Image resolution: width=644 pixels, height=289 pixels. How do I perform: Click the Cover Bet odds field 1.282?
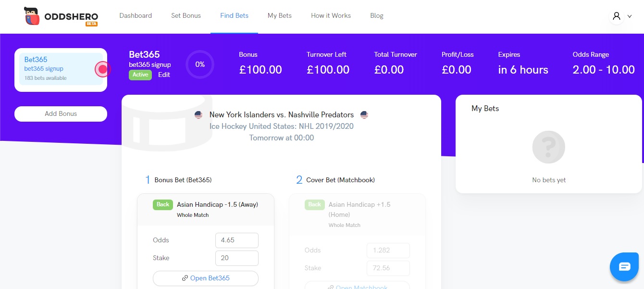(388, 250)
